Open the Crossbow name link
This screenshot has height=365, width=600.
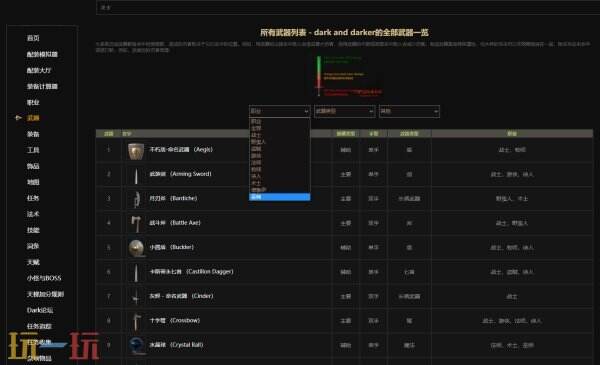pos(174,320)
